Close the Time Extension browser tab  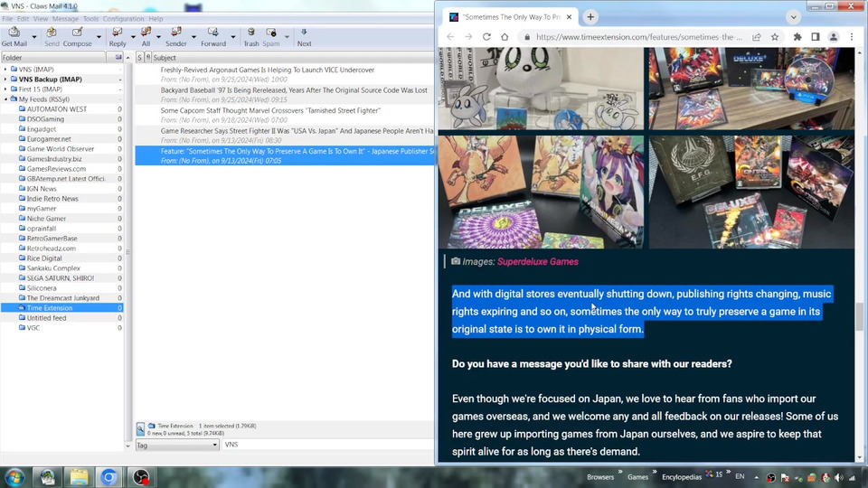tap(569, 17)
